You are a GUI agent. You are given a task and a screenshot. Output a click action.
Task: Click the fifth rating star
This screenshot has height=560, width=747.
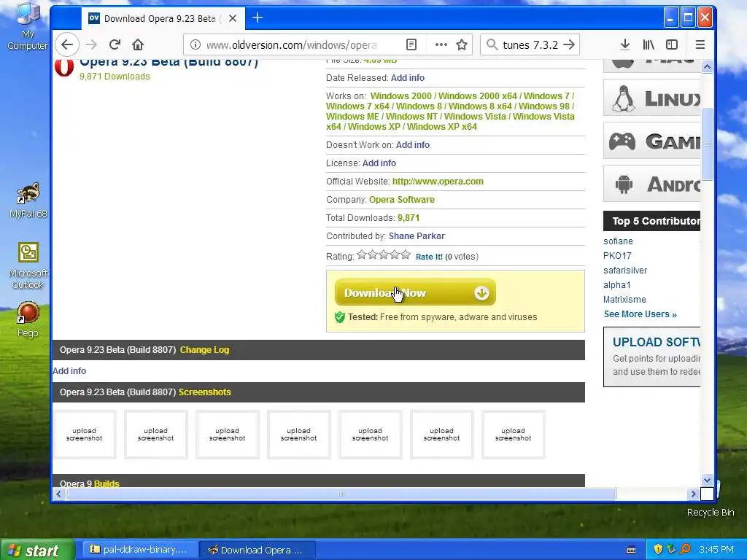click(x=406, y=254)
